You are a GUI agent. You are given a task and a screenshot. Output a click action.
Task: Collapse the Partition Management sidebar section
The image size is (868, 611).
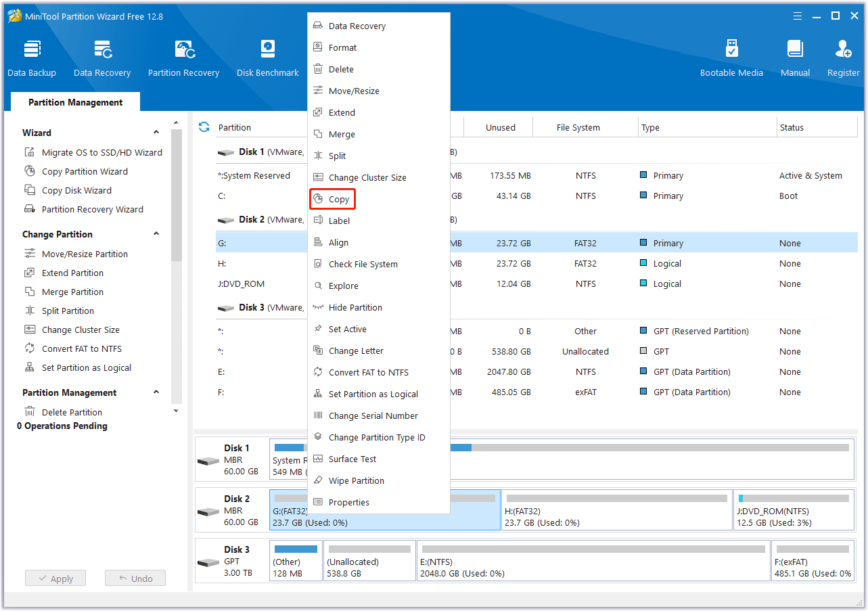tap(156, 392)
